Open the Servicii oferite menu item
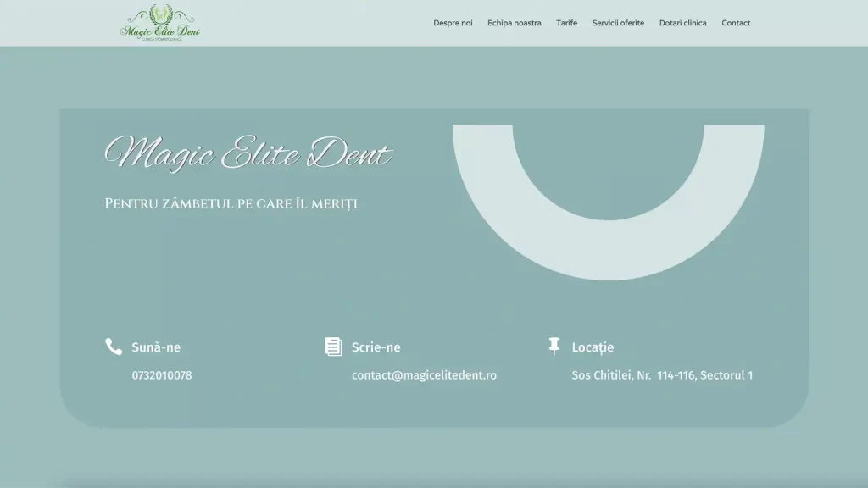The width and height of the screenshot is (868, 488). point(618,23)
